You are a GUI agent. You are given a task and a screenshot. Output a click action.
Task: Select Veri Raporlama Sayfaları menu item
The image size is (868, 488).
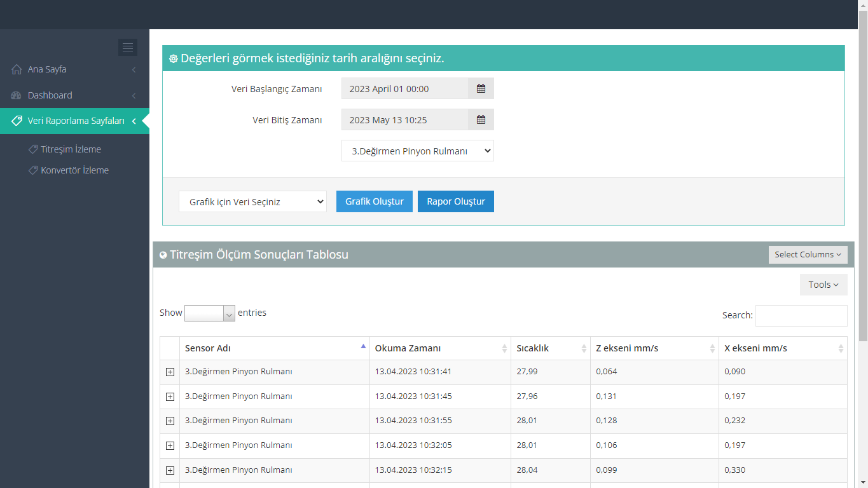pyautogui.click(x=74, y=121)
